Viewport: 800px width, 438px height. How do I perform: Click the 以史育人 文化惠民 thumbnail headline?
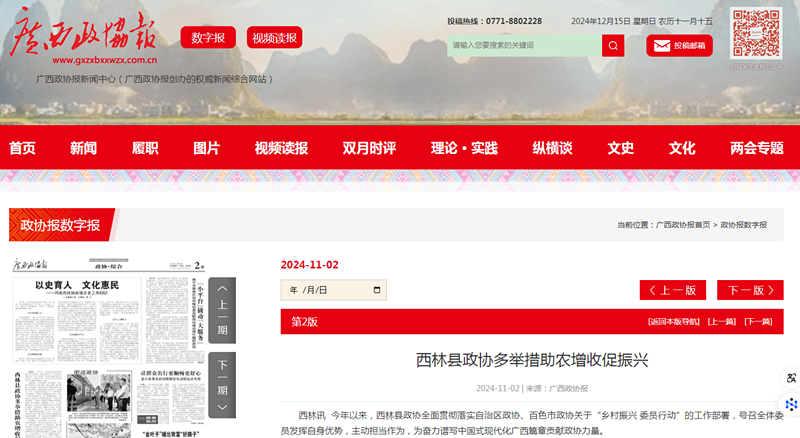pos(77,285)
